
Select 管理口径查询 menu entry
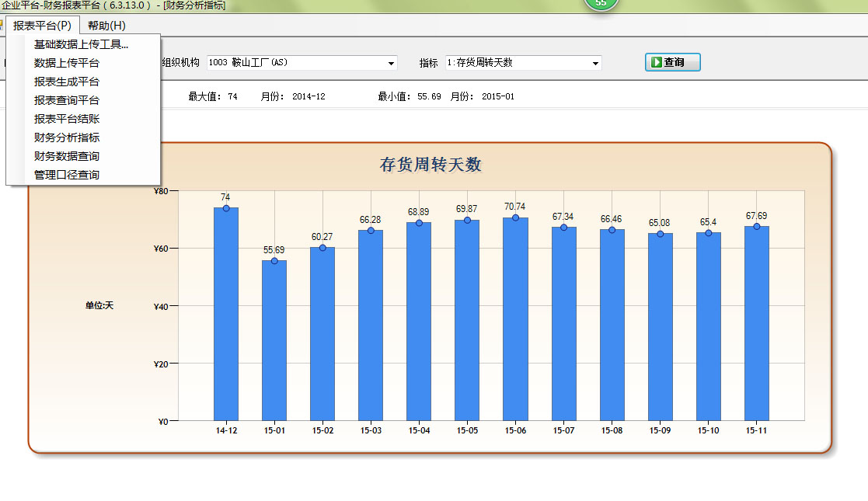[83, 175]
